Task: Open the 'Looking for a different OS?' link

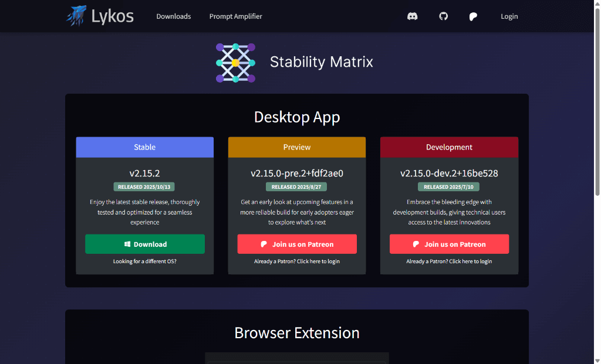Action: point(145,261)
